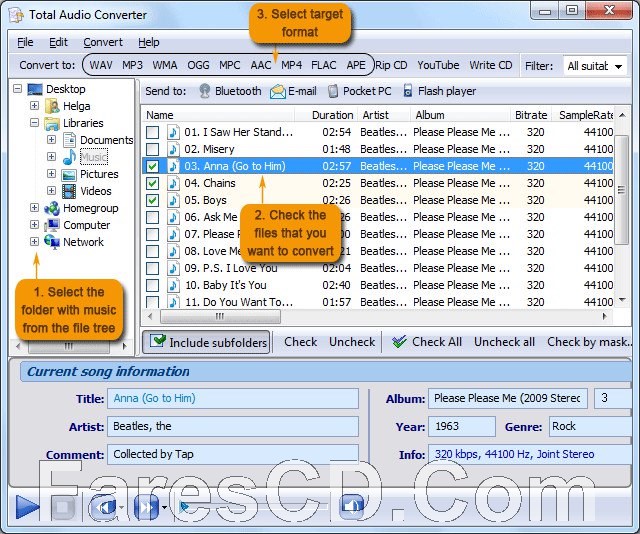
Task: Click the Uncheck all button
Action: (504, 342)
